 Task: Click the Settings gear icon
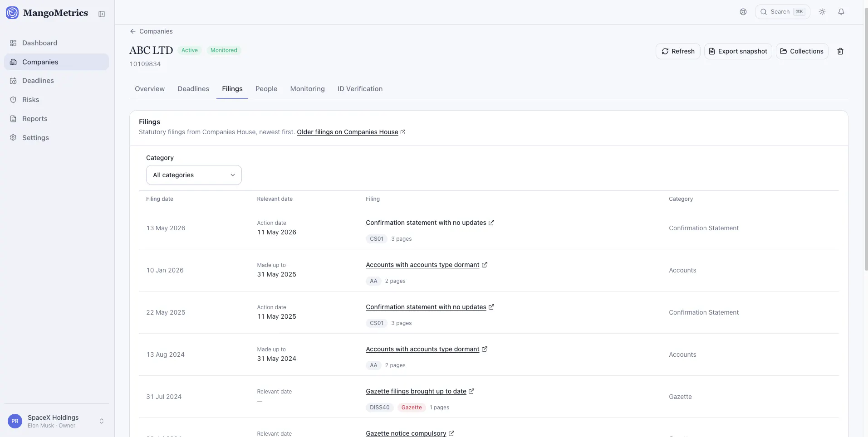[13, 138]
